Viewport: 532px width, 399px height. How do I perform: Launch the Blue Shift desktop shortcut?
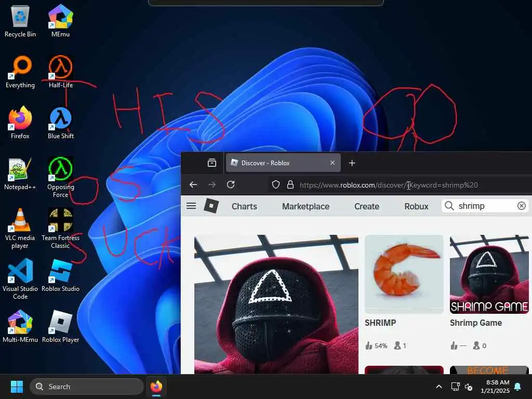[60, 123]
